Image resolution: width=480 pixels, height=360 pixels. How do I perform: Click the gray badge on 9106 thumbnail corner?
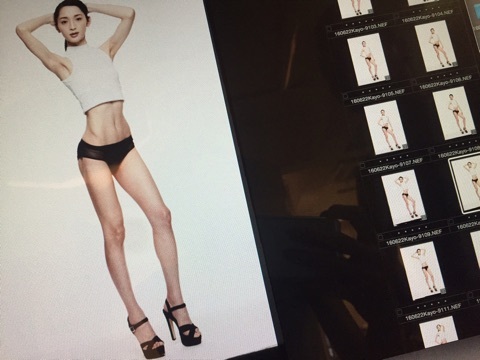coord(455,64)
